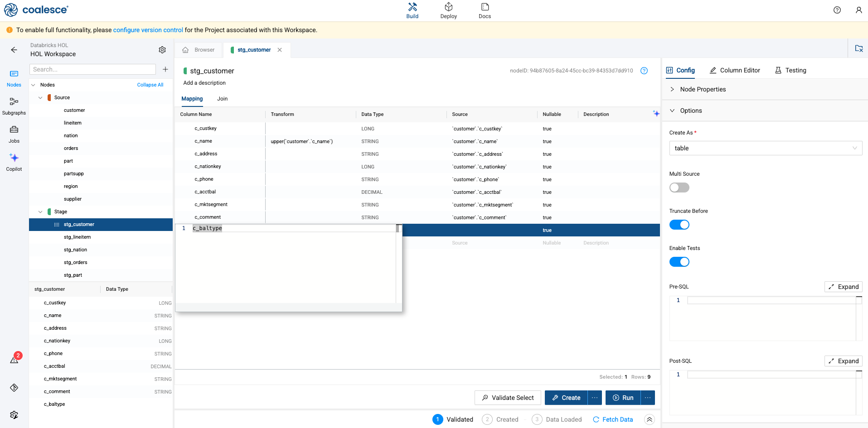Open the Deploy section

(x=448, y=11)
